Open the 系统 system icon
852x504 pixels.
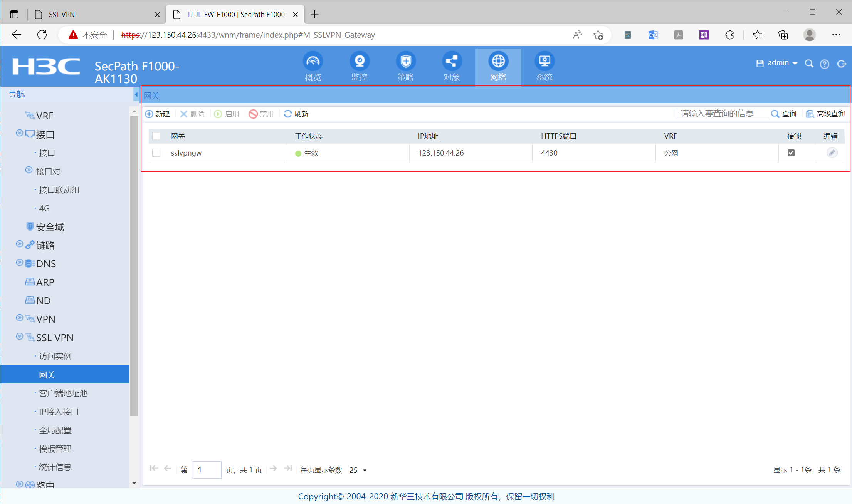point(544,62)
